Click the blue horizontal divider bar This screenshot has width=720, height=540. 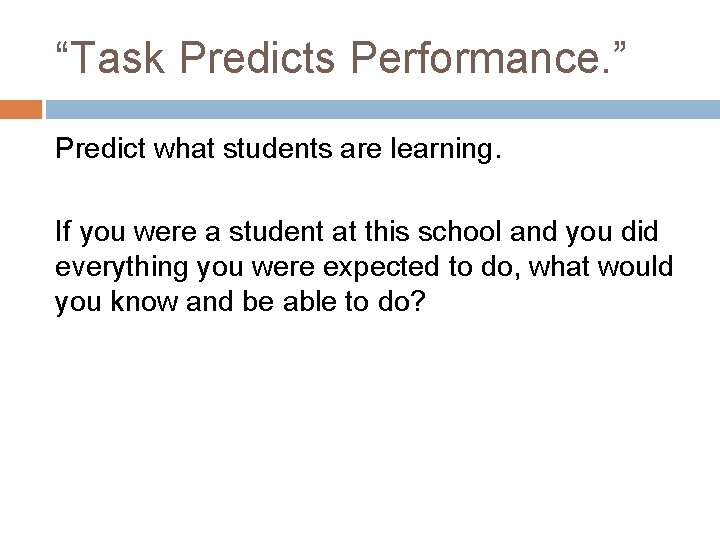(x=380, y=108)
